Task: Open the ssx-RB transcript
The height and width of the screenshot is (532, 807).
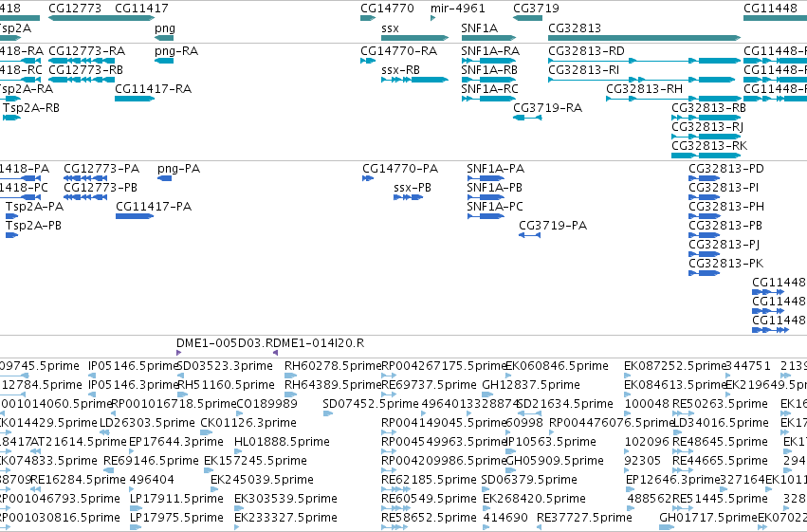Action: pyautogui.click(x=414, y=80)
